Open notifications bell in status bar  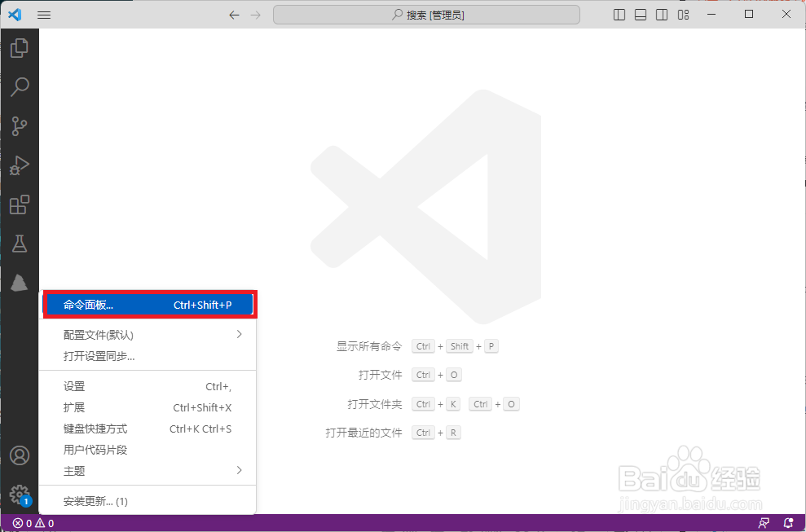pyautogui.click(x=788, y=523)
